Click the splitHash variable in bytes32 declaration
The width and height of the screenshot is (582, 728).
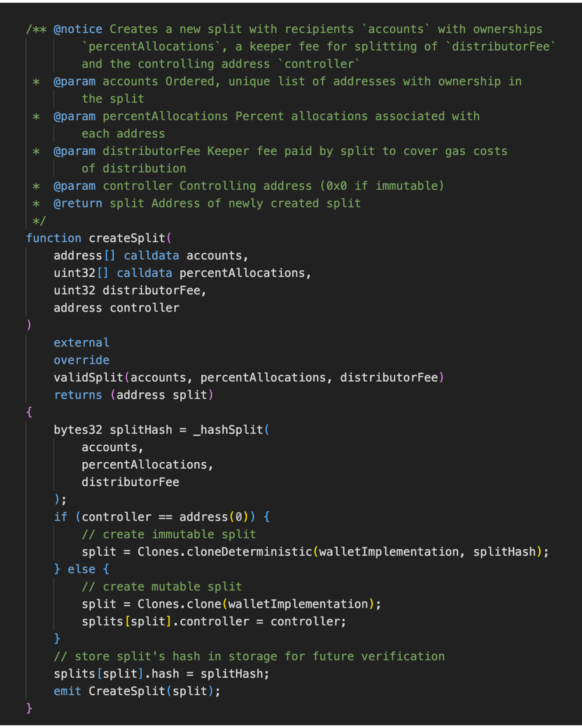tap(141, 430)
